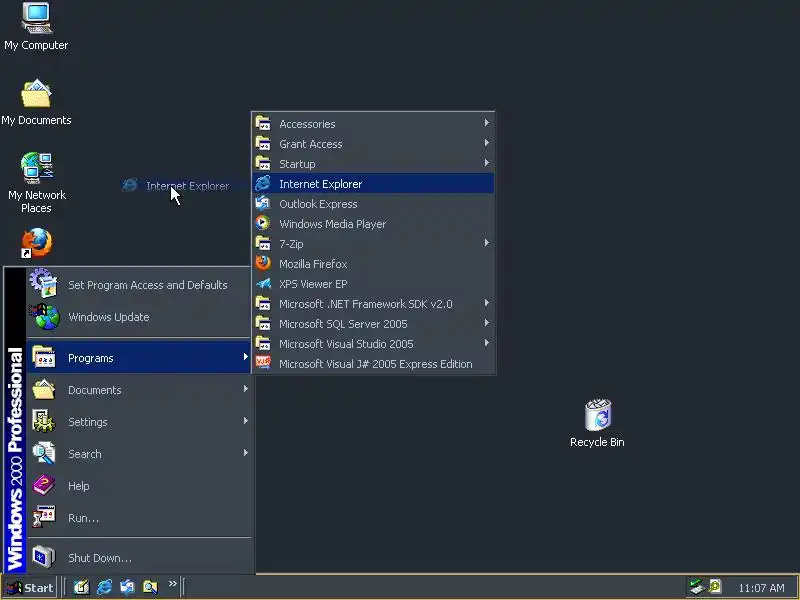Click Show Desktop icon in Quick Launch

82,587
